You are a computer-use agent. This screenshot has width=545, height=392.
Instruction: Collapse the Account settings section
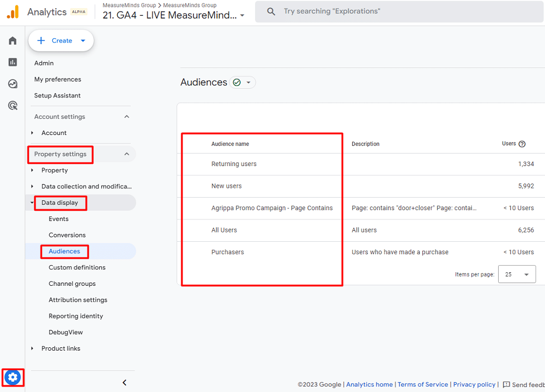[126, 117]
